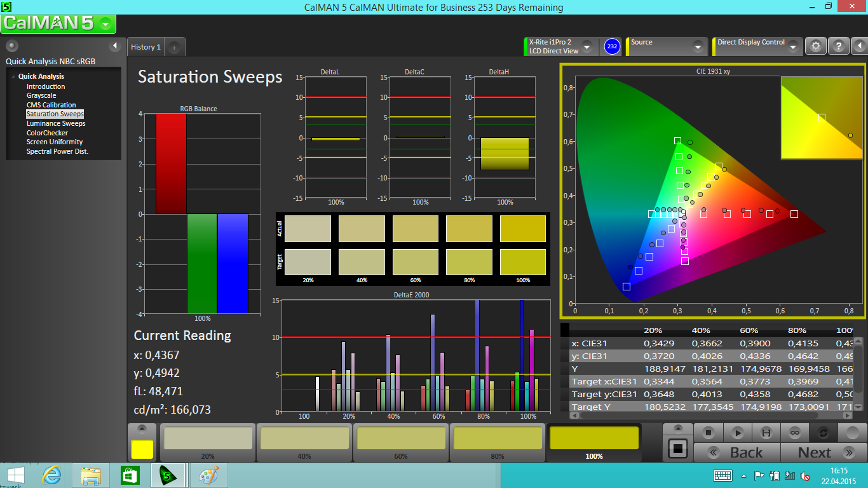Open File Explorer from taskbar
Screen dimensions: 868x488
pyautogui.click(x=91, y=475)
